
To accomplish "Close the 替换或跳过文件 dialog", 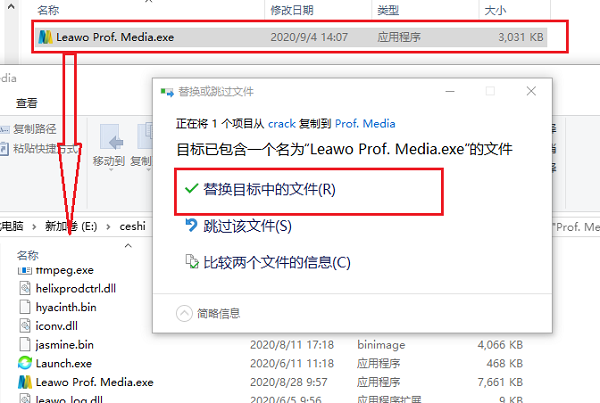I will click(531, 91).
